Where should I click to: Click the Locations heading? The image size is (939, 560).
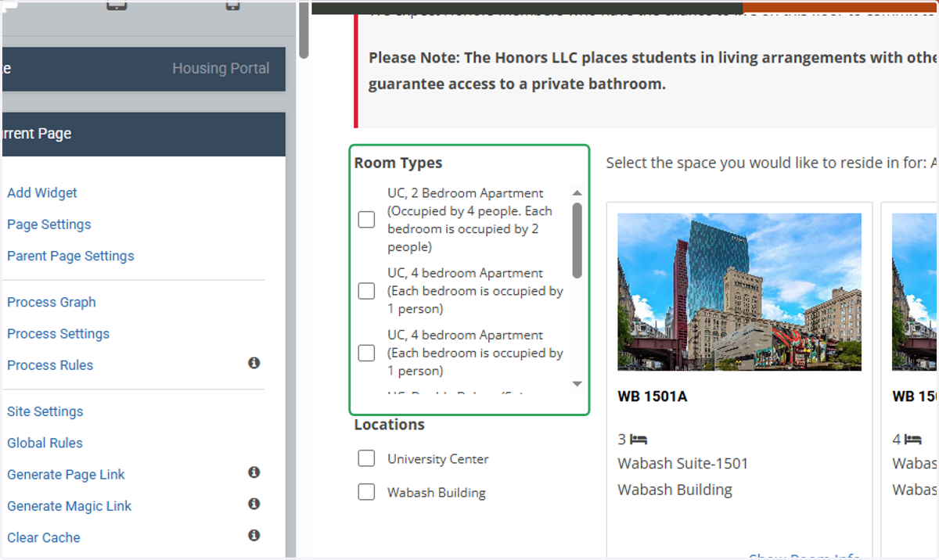point(390,425)
